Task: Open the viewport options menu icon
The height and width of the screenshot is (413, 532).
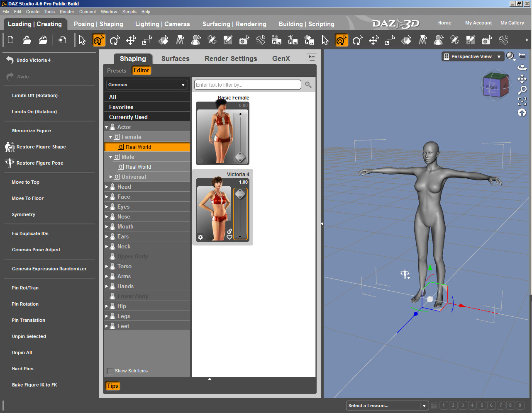Action: click(522, 56)
